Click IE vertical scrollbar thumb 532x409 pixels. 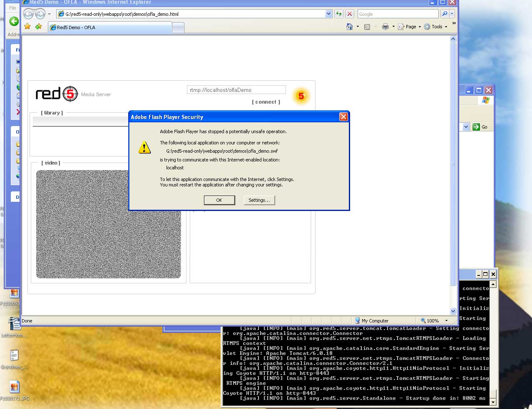tap(453, 164)
